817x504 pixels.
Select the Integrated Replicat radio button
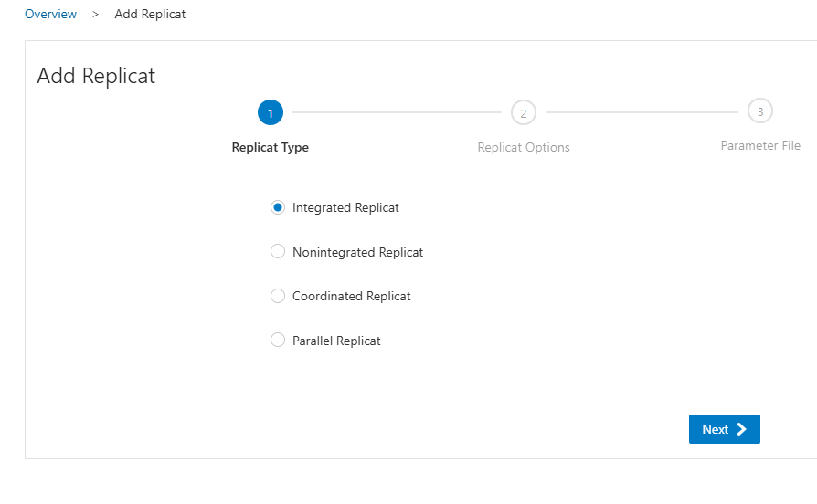[x=278, y=207]
